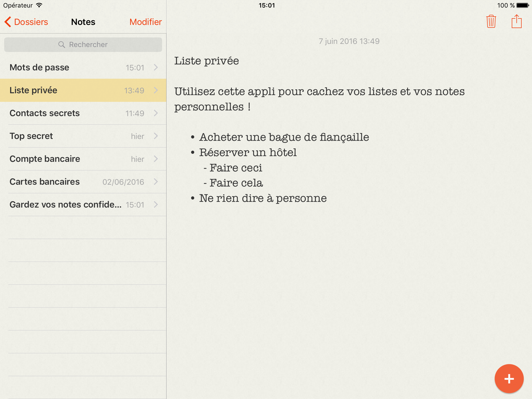Tap chevron on Cartes bancaires row

pos(156,182)
